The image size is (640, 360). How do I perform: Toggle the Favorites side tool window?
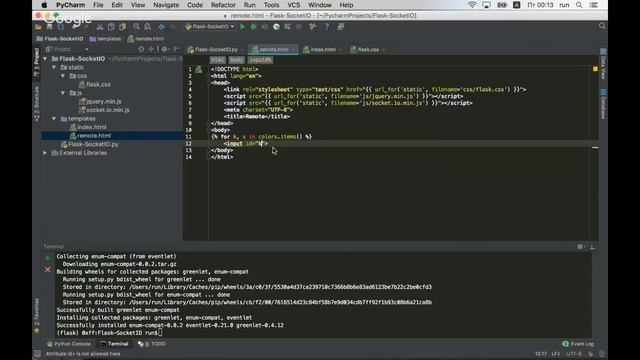(x=37, y=316)
